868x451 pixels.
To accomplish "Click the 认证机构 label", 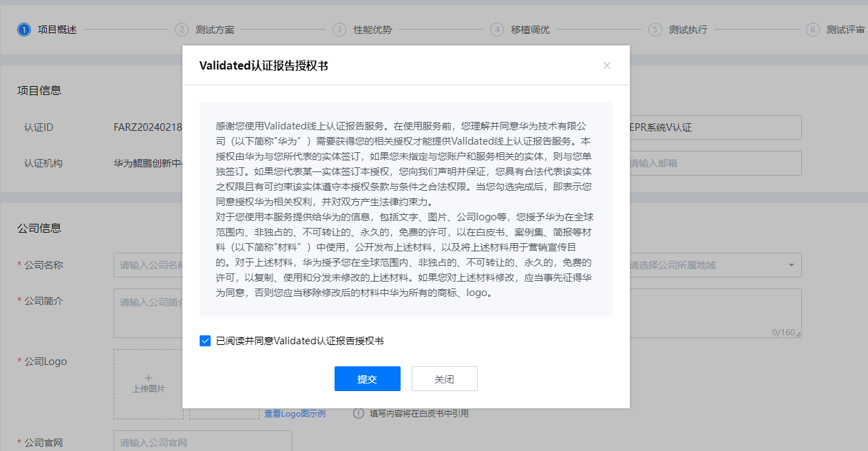I will pyautogui.click(x=43, y=163).
